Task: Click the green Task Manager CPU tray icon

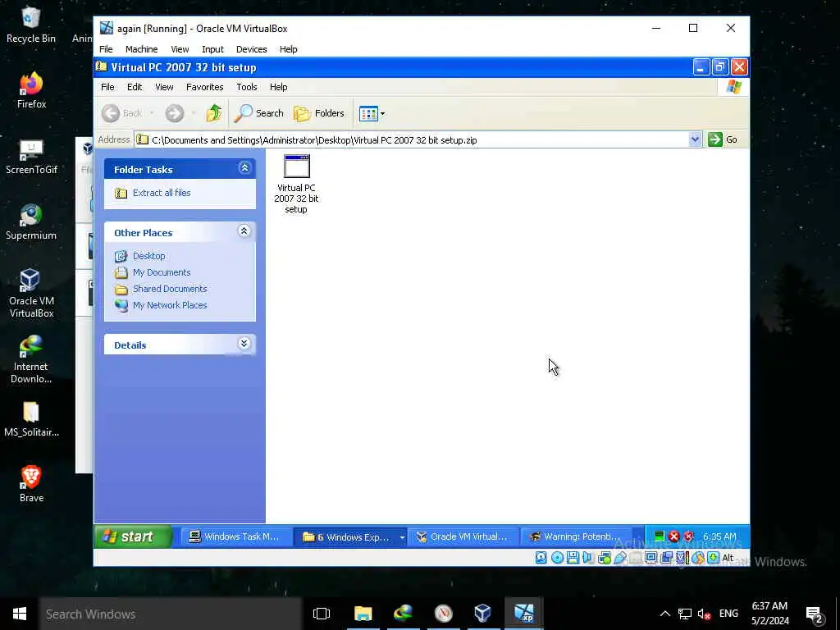Action: [660, 536]
